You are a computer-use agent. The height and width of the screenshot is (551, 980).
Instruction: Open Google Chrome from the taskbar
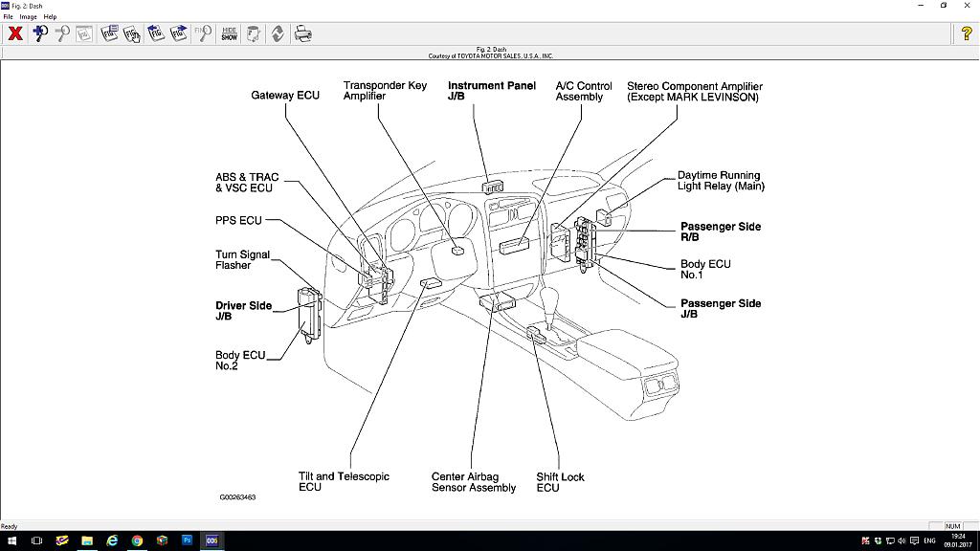pyautogui.click(x=137, y=540)
